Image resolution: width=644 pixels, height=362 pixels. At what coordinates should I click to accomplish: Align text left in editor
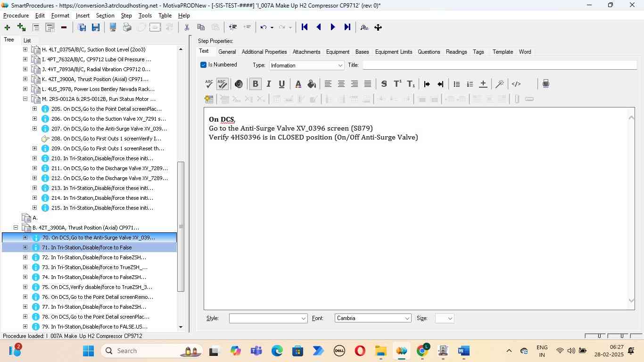click(x=328, y=84)
